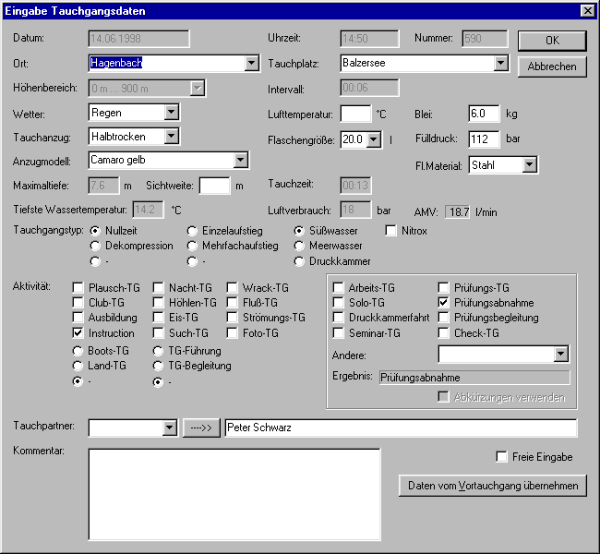Screen dimensions: 600x554
Task: Enable the Nacht-TG checkbox
Action: pos(159,288)
